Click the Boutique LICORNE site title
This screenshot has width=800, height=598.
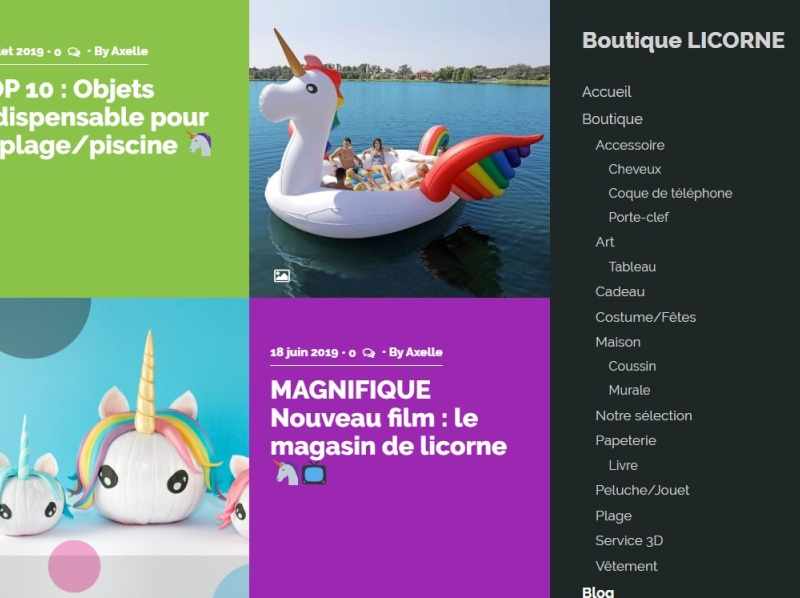coord(683,41)
